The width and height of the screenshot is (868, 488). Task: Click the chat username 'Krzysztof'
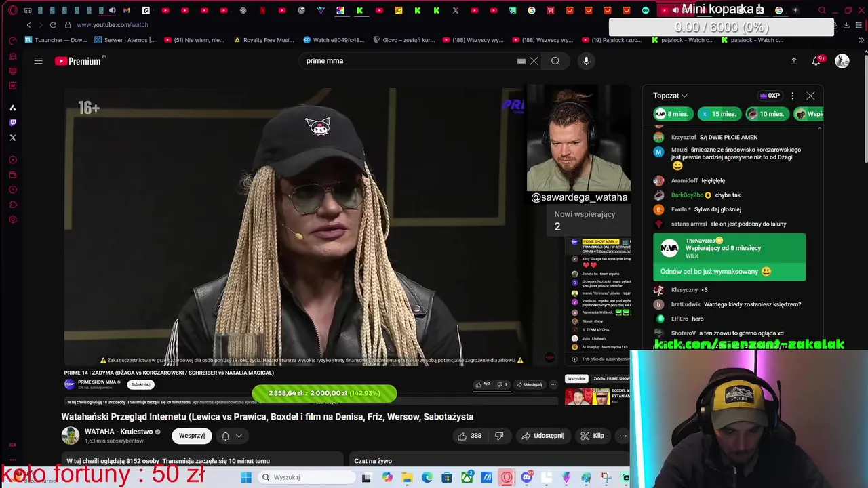pyautogui.click(x=684, y=138)
